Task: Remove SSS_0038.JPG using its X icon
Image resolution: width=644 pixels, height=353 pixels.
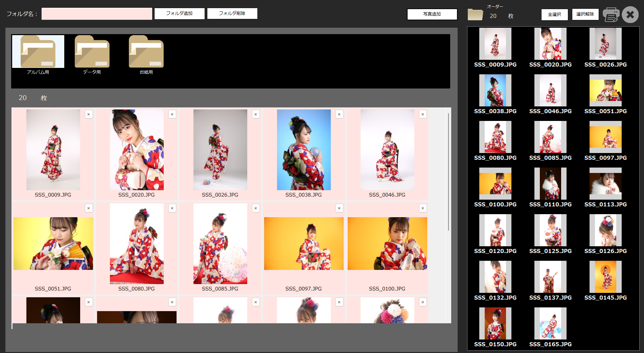Action: coord(339,115)
